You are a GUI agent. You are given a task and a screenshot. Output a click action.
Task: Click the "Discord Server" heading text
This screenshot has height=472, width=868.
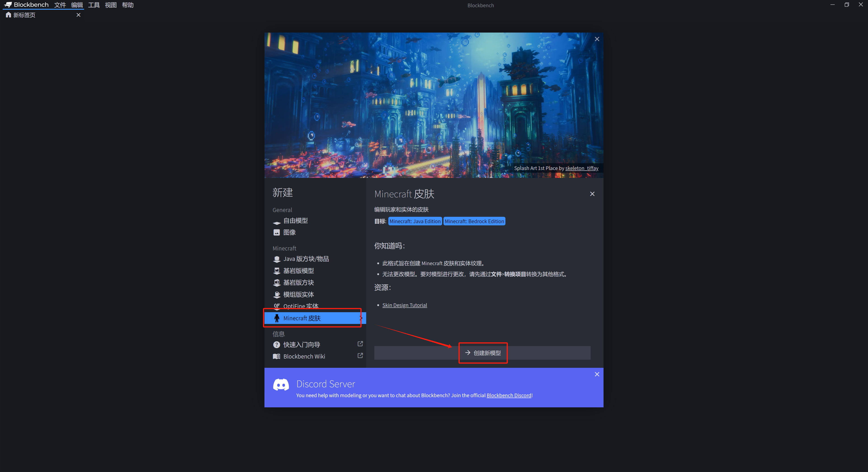pyautogui.click(x=325, y=384)
